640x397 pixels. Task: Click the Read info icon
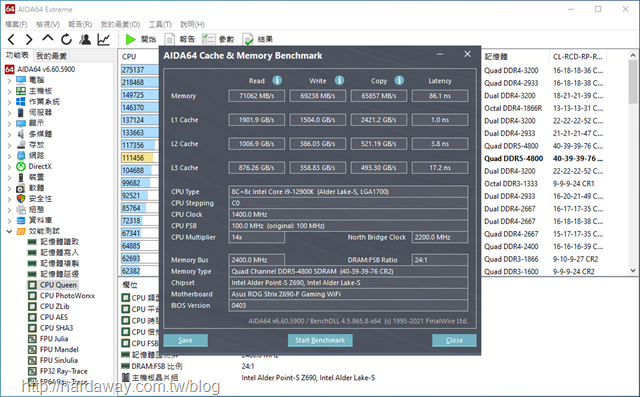coord(277,80)
